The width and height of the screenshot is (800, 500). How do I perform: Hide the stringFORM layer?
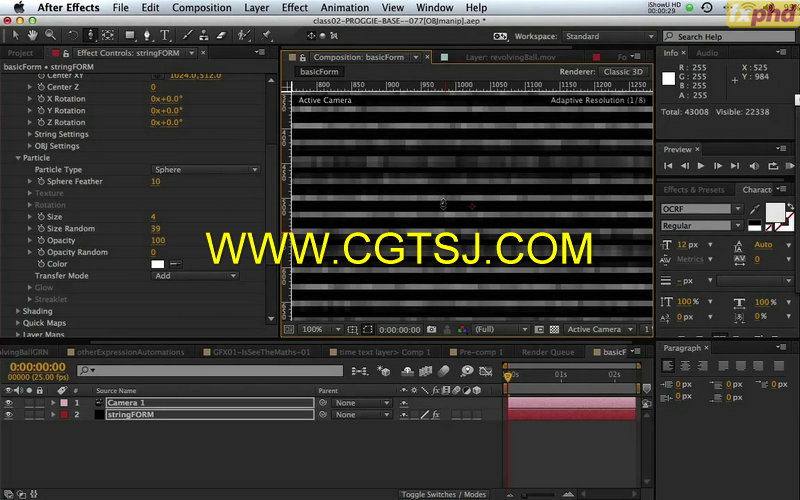pyautogui.click(x=8, y=414)
